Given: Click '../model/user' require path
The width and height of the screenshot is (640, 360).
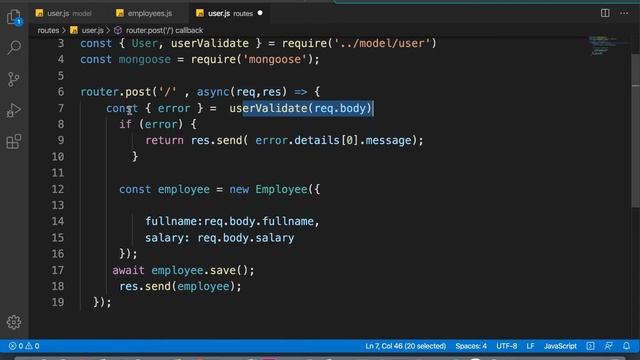Looking at the screenshot, I should point(382,43).
